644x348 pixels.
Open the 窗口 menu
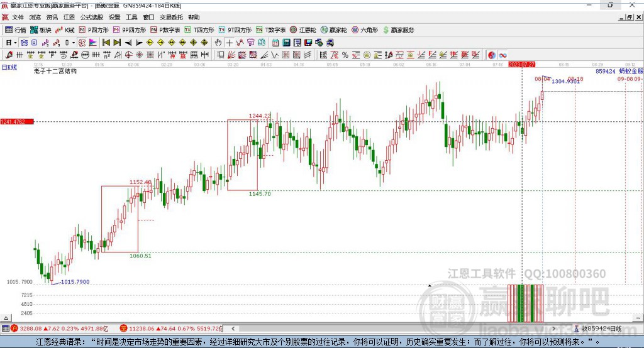[148, 17]
